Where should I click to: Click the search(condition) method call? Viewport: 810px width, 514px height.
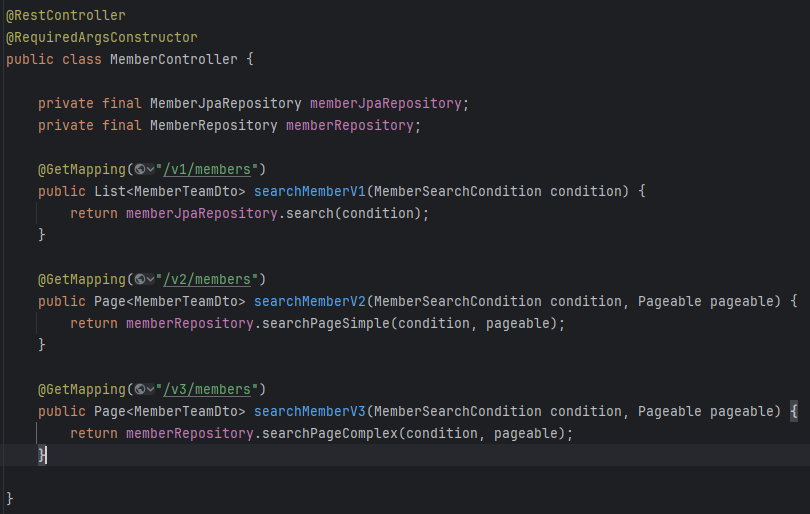click(354, 213)
